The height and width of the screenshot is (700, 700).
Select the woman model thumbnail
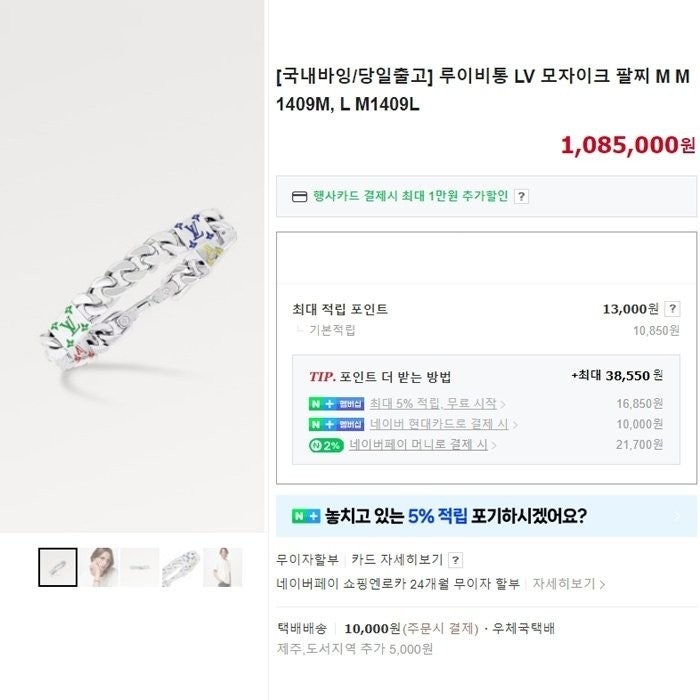coord(99,567)
